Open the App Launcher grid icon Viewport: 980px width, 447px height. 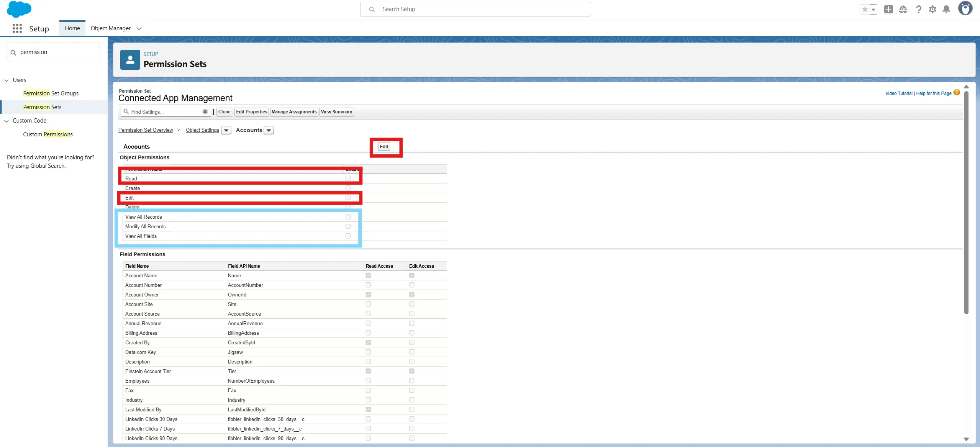(x=17, y=28)
